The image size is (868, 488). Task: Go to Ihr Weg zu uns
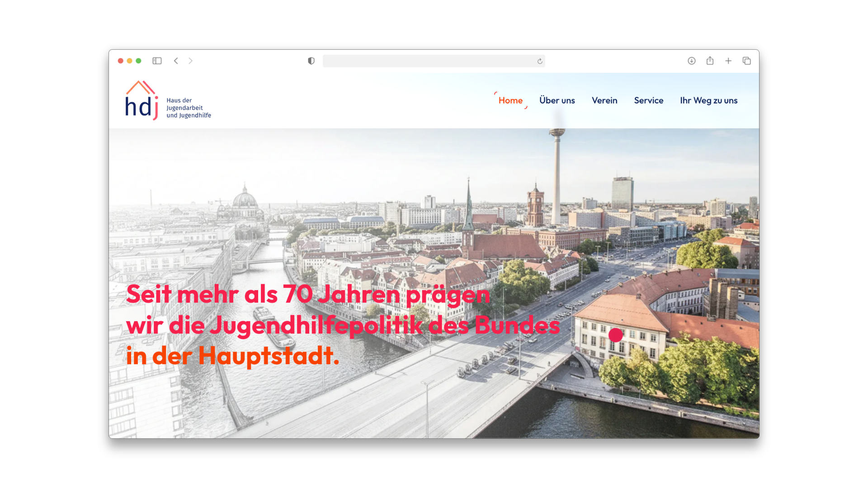pyautogui.click(x=708, y=100)
